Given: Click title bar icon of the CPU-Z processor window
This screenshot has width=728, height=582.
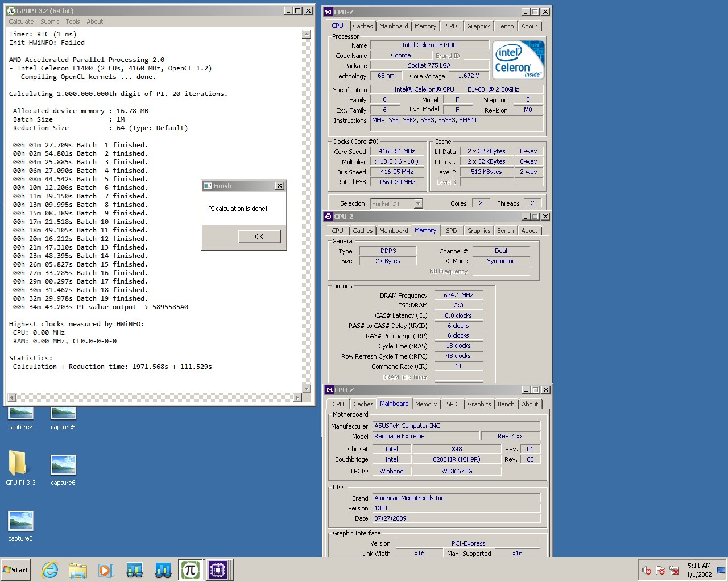Looking at the screenshot, I should [x=329, y=12].
